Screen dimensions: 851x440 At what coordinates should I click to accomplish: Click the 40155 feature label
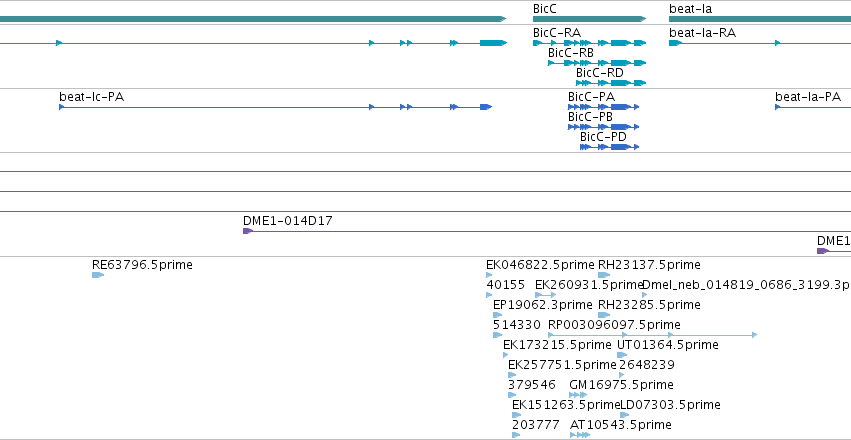click(505, 285)
